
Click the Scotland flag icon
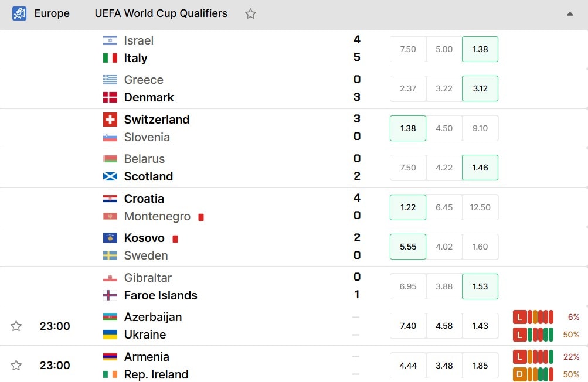click(110, 176)
